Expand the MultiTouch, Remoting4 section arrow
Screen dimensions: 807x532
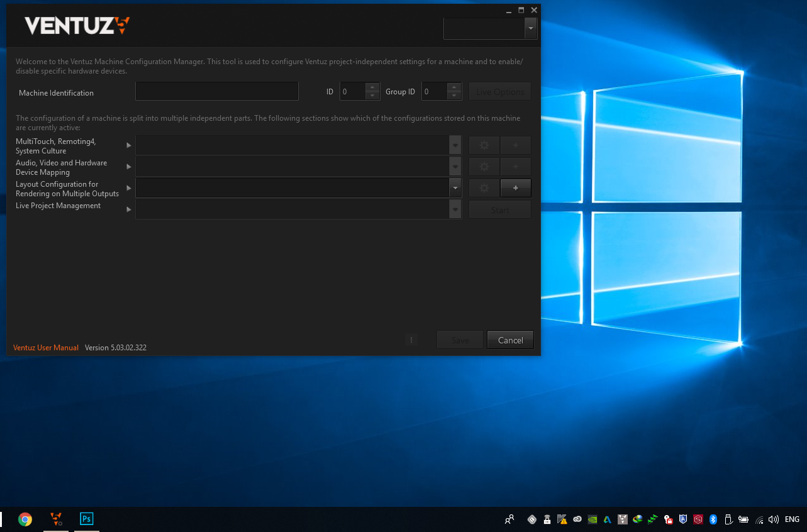tap(129, 145)
